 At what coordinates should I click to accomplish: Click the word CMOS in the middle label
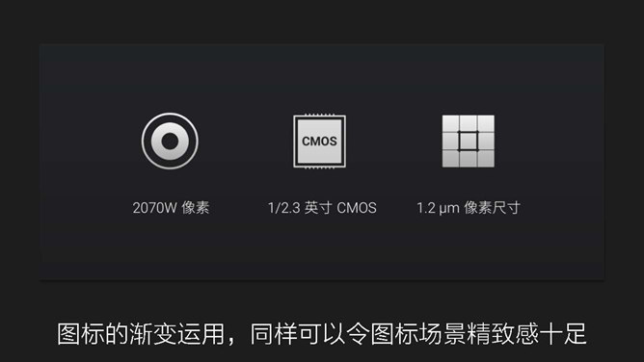[357, 207]
